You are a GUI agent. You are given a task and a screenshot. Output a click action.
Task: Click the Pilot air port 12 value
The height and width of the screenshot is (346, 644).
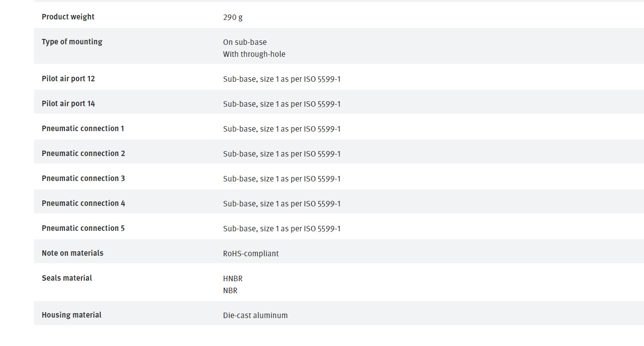282,79
